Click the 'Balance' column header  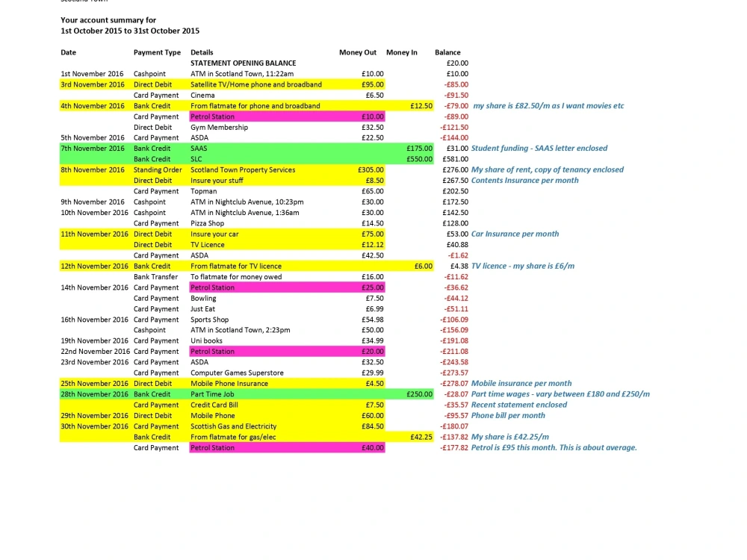pos(447,52)
